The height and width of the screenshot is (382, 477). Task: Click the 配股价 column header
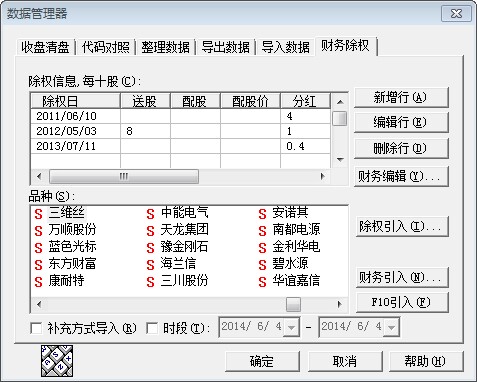coord(250,101)
